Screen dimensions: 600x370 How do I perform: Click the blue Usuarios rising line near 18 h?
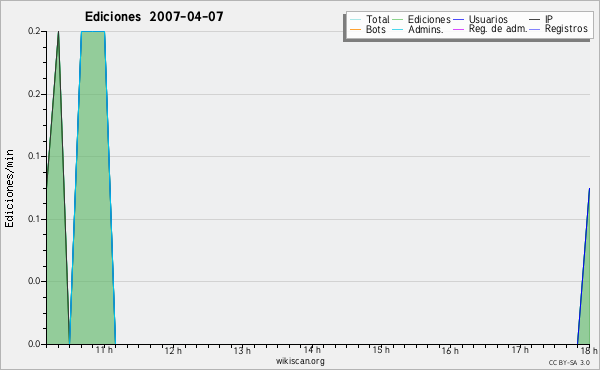tap(584, 266)
